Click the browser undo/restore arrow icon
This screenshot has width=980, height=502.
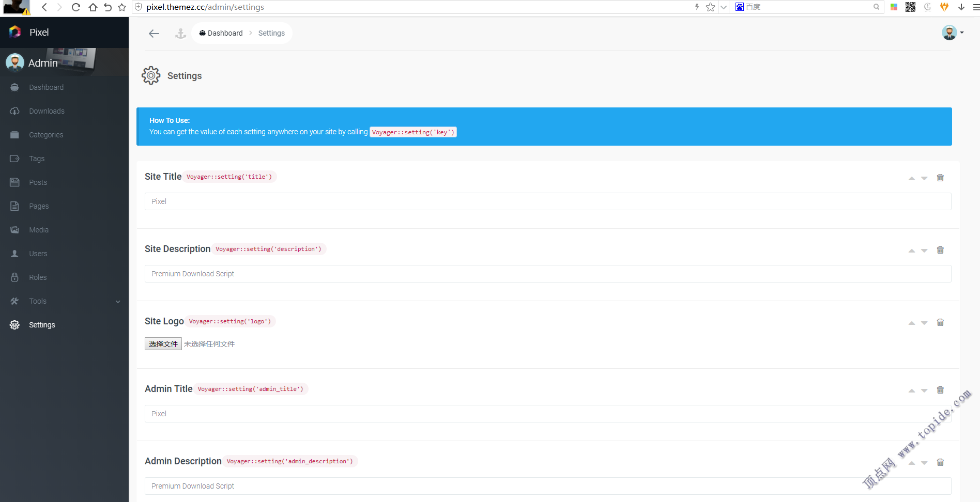pos(108,7)
